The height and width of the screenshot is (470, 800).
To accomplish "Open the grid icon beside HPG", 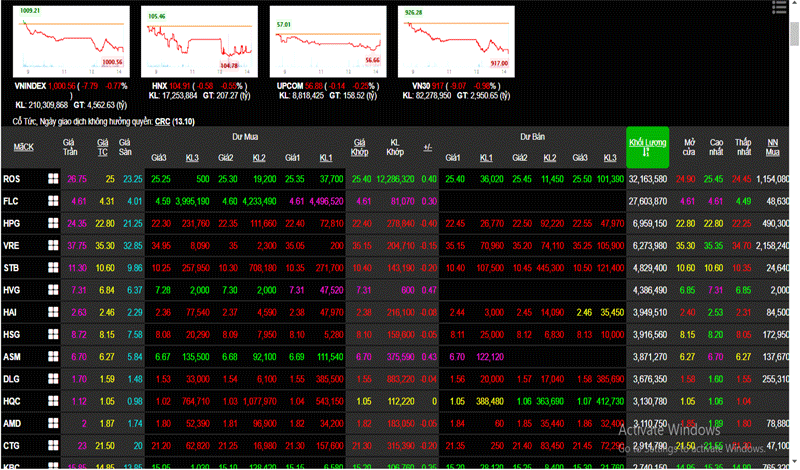I will point(53,223).
